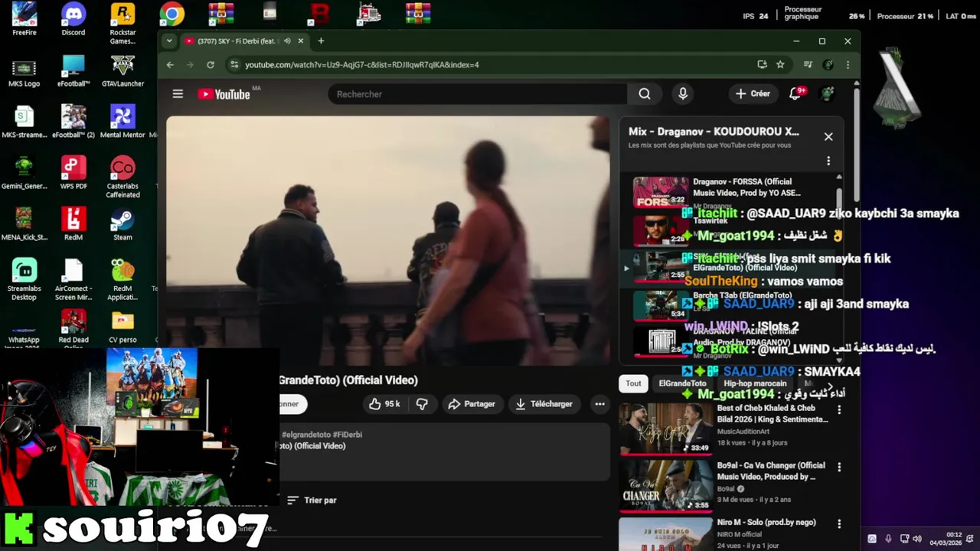Open the MENA_Kick_St... desktop file

point(24,225)
